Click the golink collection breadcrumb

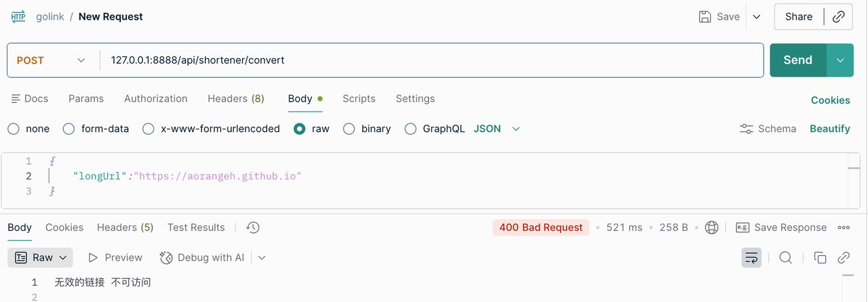[50, 16]
